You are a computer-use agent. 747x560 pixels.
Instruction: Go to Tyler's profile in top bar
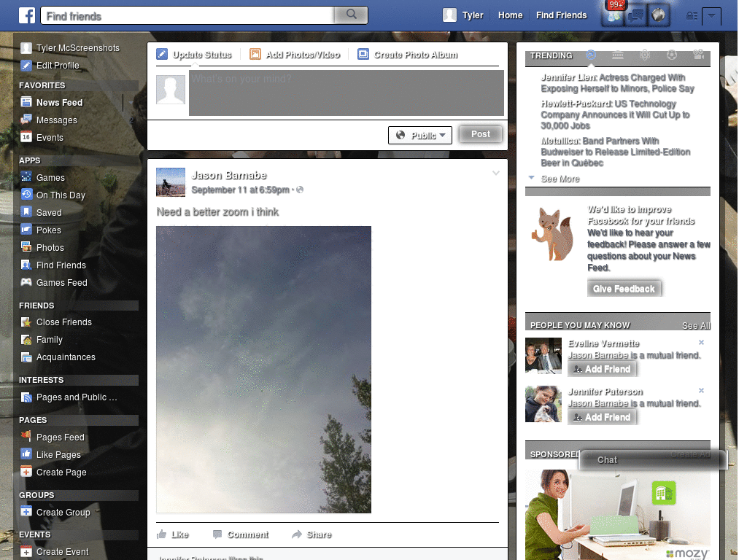463,15
